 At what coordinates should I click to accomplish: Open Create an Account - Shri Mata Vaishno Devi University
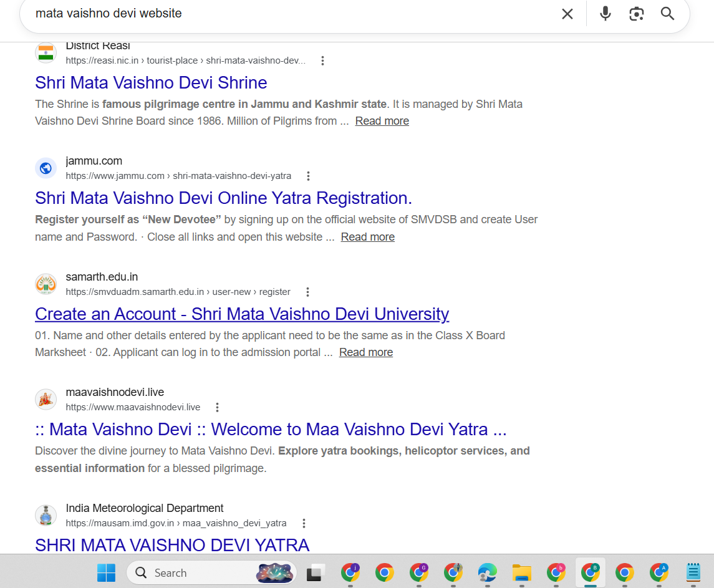pyautogui.click(x=242, y=314)
